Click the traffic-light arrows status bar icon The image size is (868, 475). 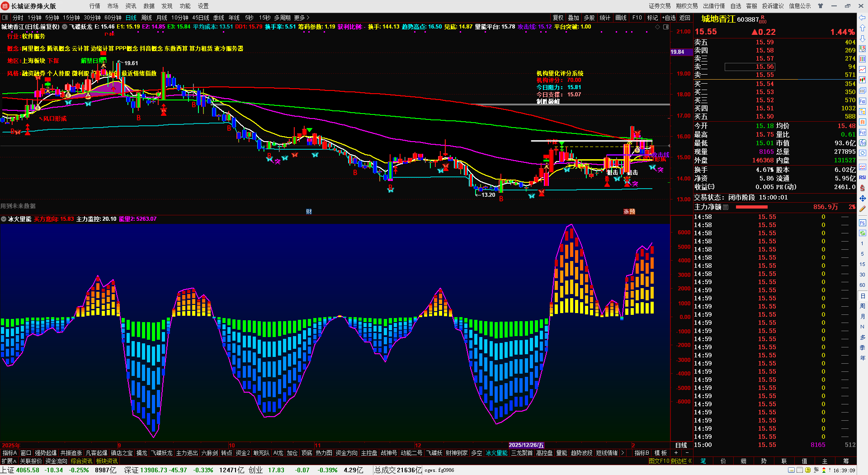[823, 470]
